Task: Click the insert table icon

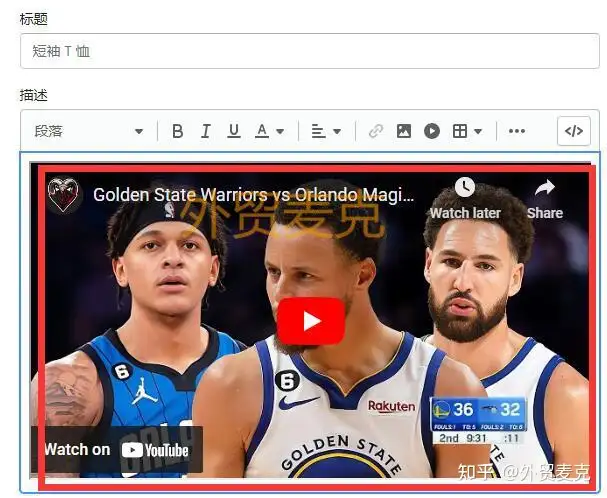Action: point(460,131)
